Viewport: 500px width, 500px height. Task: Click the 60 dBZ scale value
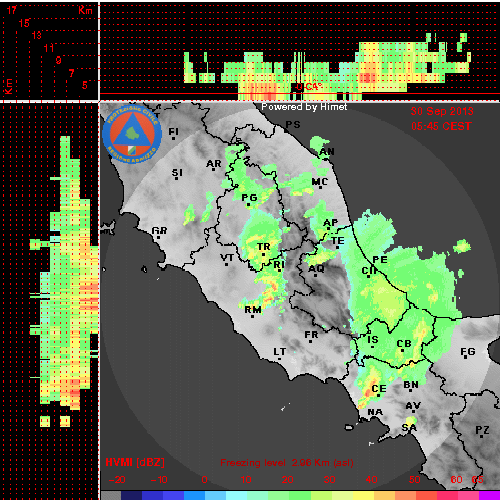[456, 480]
